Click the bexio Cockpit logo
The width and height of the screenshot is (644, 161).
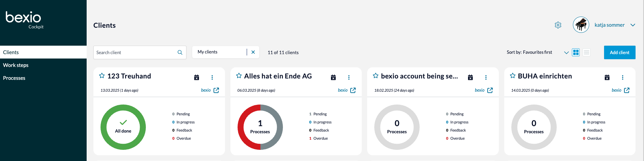24,20
